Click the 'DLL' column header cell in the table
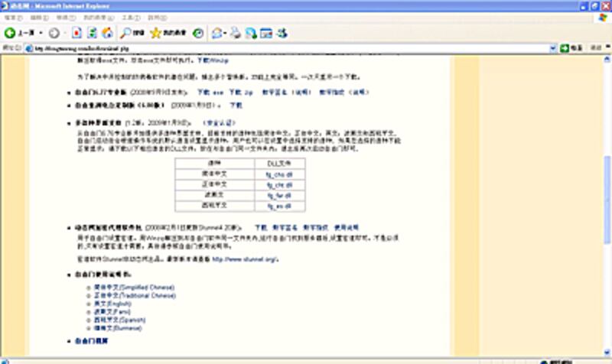Screen dimensions: 612x364 (279, 164)
